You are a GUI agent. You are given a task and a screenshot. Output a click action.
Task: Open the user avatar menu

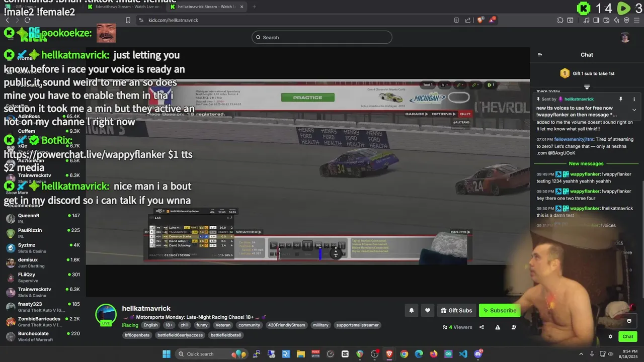click(625, 37)
